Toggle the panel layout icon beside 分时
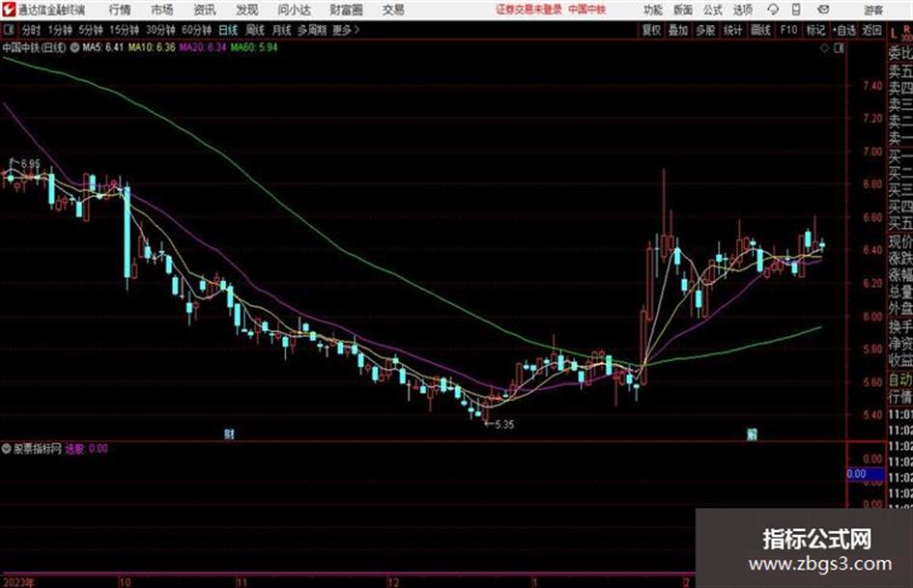The image size is (913, 588). [9, 30]
